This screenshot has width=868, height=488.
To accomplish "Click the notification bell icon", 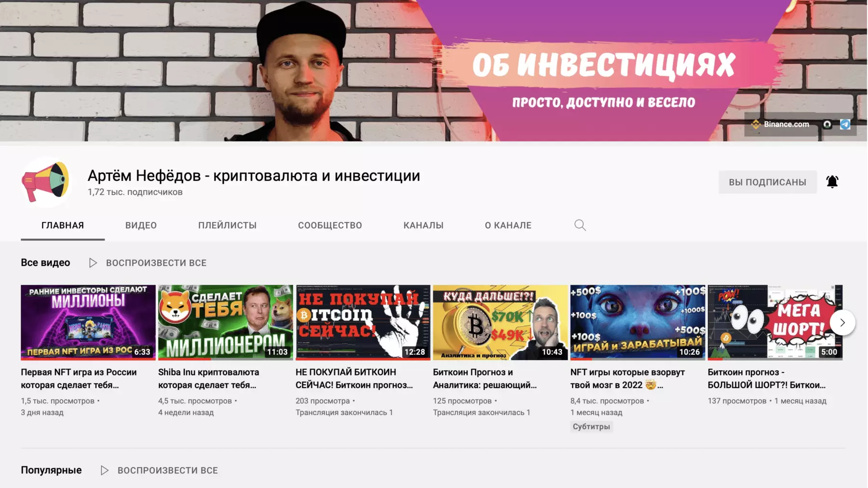I will pyautogui.click(x=832, y=182).
